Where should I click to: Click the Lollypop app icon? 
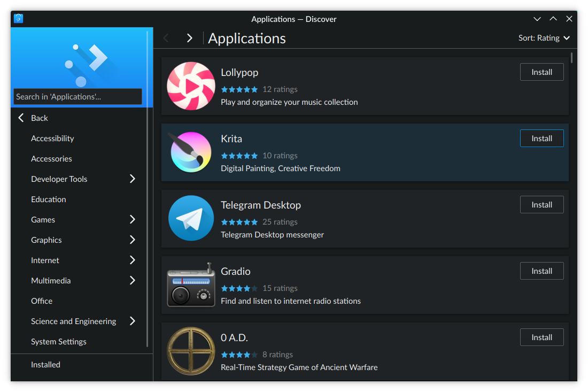point(191,86)
